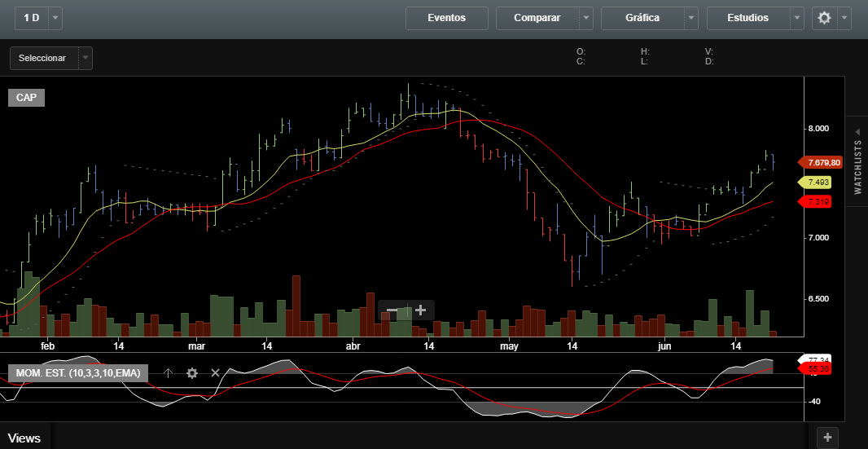Expand the Estudios dropdown arrow
The width and height of the screenshot is (868, 449).
797,18
